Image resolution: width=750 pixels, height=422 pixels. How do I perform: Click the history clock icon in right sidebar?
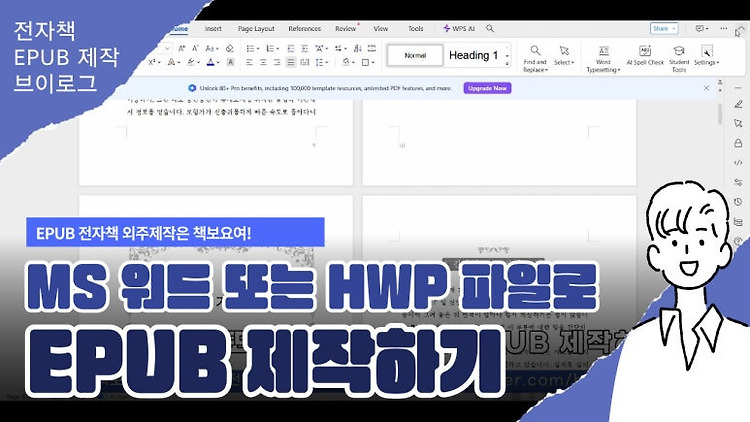click(x=738, y=202)
